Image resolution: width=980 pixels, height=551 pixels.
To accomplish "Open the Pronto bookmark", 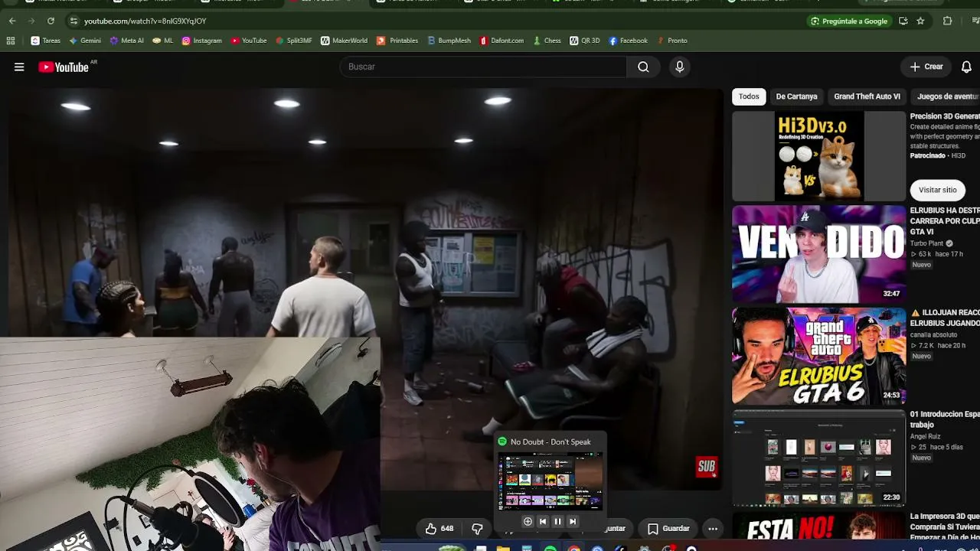I will pyautogui.click(x=671, y=41).
